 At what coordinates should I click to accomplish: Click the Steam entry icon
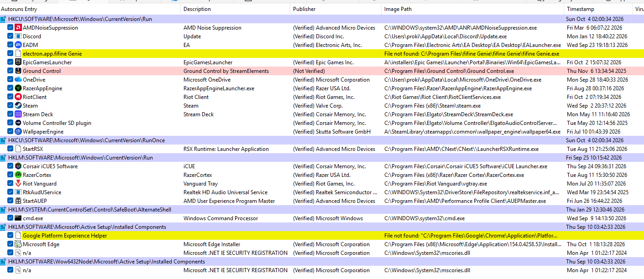(x=18, y=106)
